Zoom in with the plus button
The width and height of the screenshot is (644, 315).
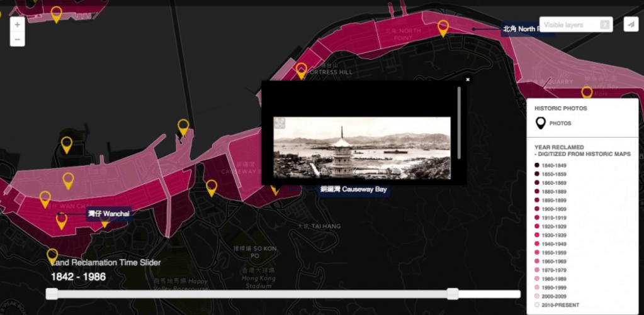[17, 25]
